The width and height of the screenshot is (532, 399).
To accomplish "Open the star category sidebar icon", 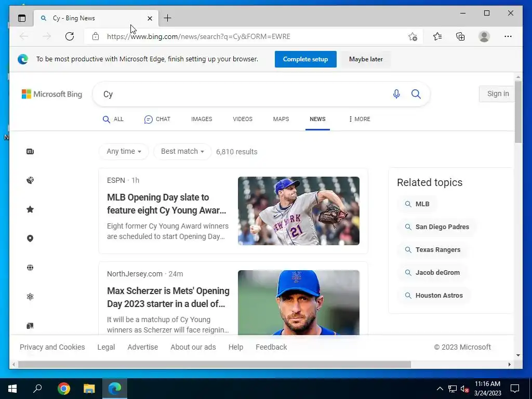I will tap(30, 209).
